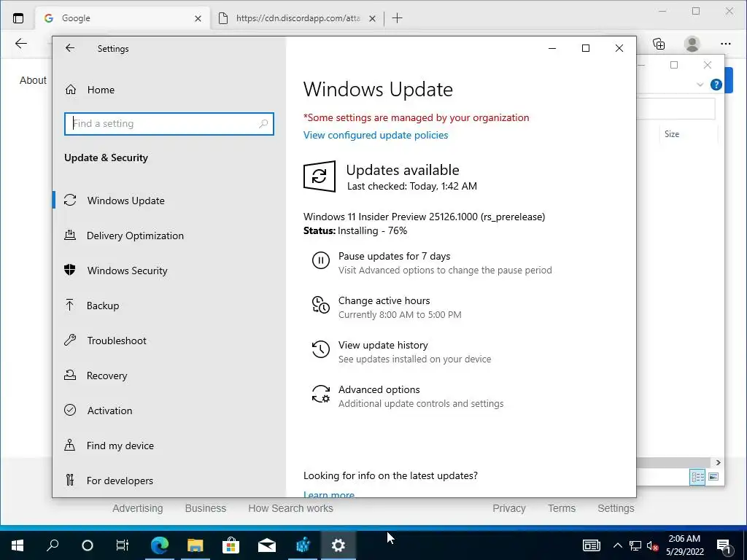Open Edge Settings and more menu
The height and width of the screenshot is (560, 747).
tap(726, 44)
